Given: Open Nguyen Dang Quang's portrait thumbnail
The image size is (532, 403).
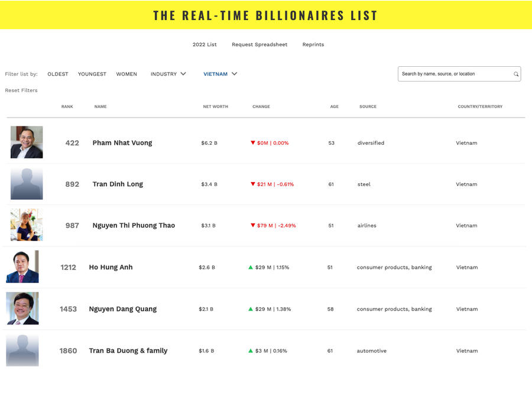Looking at the screenshot, I should point(22,308).
